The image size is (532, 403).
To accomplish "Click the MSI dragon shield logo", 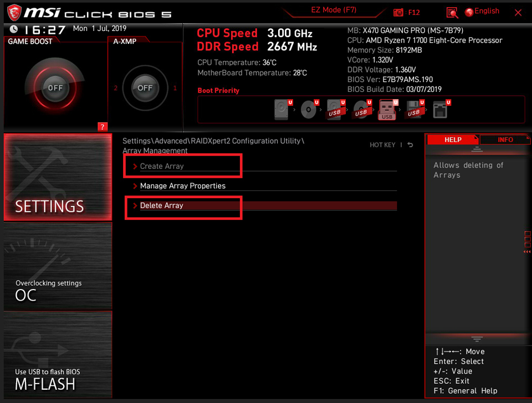I will click(14, 13).
